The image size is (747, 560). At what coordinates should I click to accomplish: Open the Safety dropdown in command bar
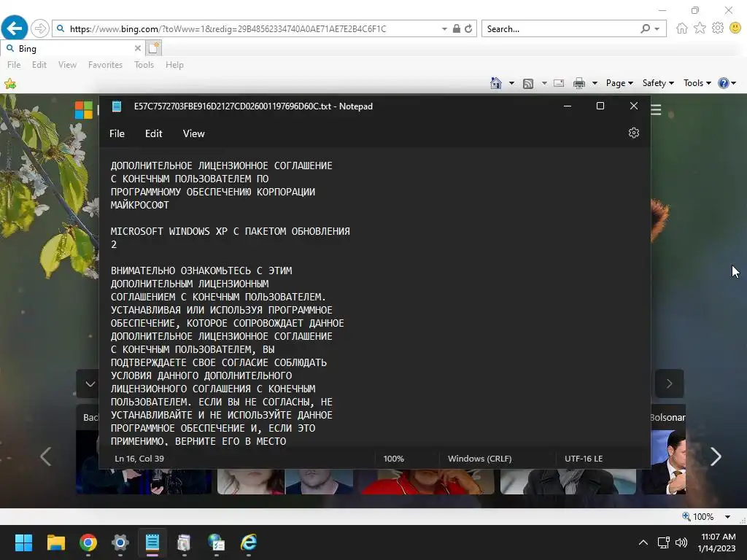(x=658, y=83)
